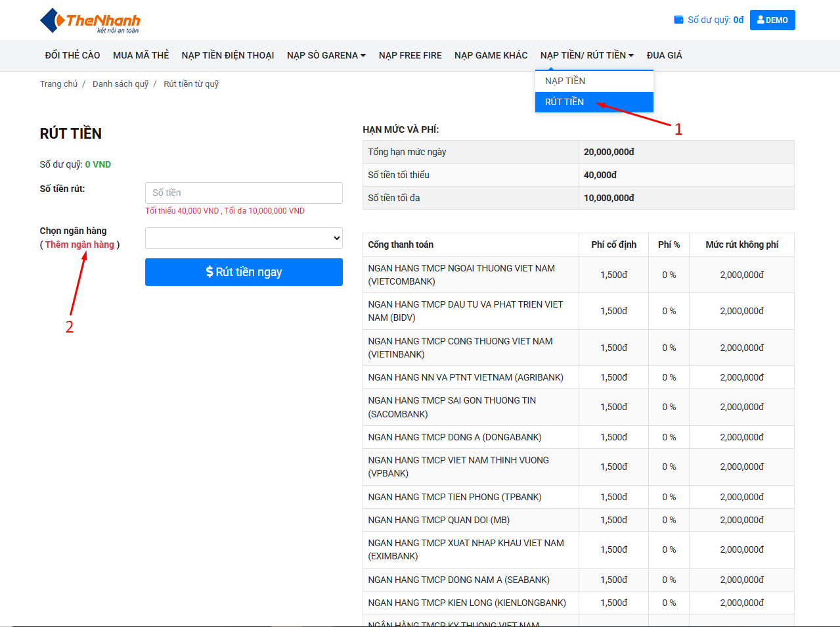Click the 20,000,000đ daily limit value
The image size is (840, 627).
click(x=609, y=152)
